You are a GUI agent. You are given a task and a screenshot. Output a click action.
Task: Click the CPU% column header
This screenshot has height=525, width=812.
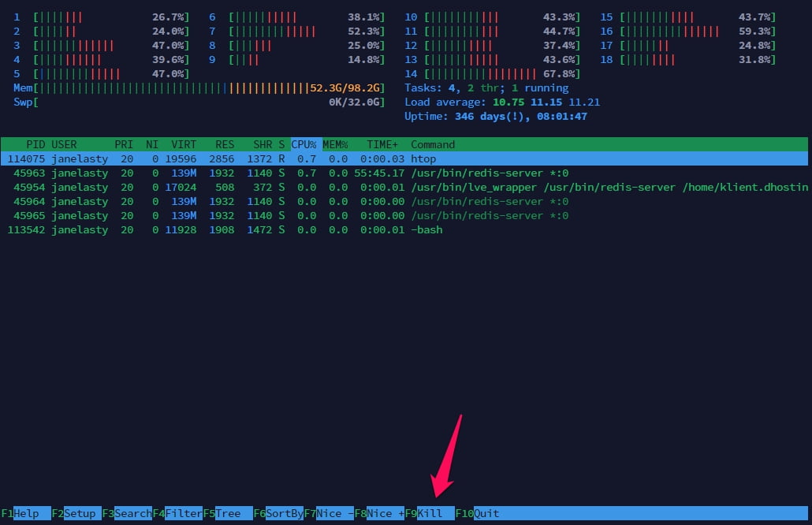(304, 144)
